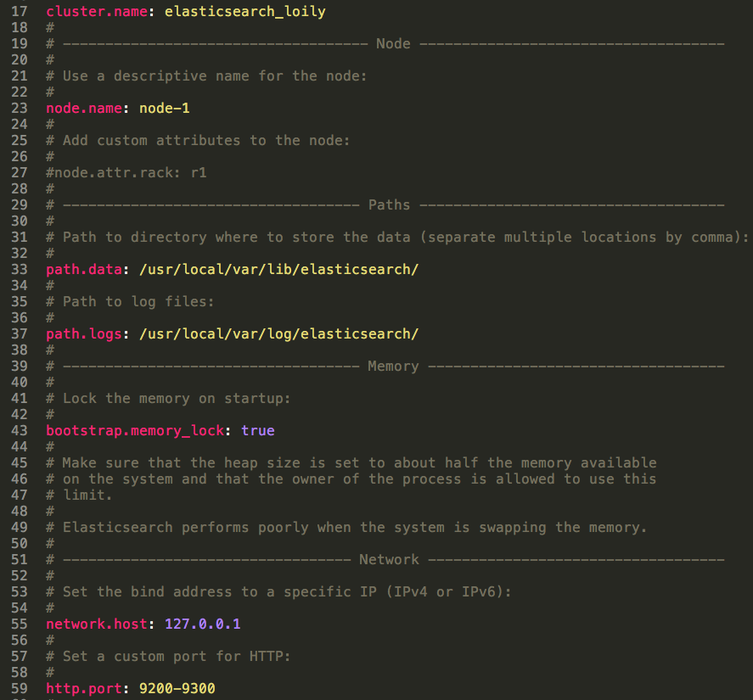
Task: Click the path.logs key
Action: click(84, 333)
